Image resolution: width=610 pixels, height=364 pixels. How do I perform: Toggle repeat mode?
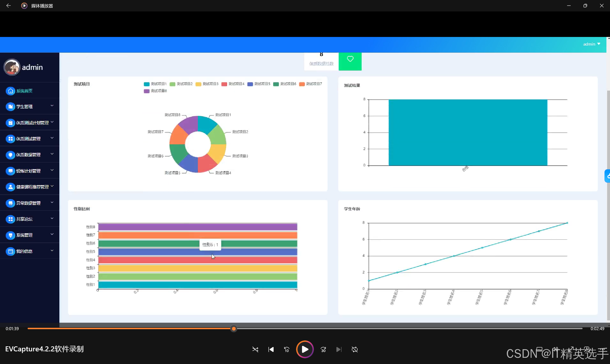click(355, 349)
